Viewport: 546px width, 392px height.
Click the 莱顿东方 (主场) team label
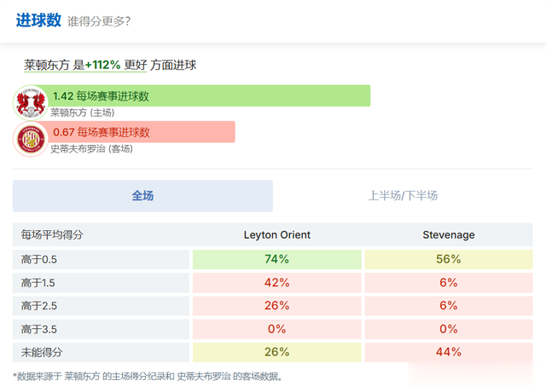(82, 112)
